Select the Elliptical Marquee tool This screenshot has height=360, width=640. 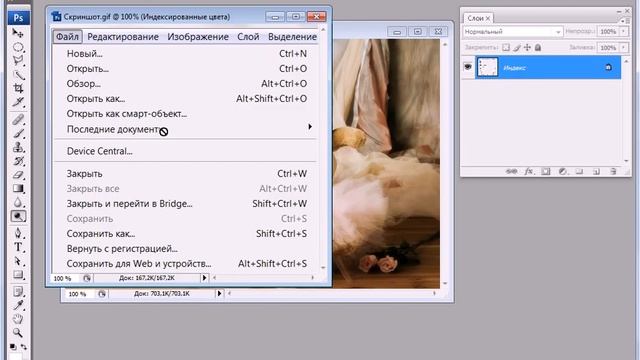click(18, 47)
